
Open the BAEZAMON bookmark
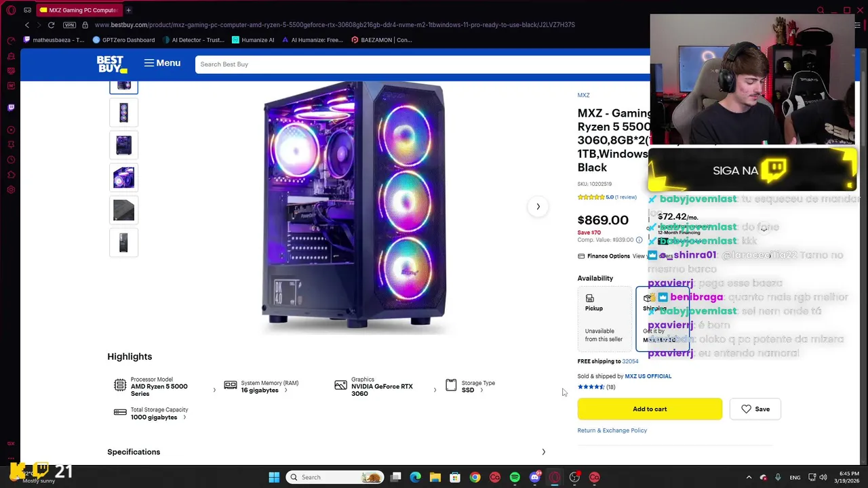tap(382, 40)
